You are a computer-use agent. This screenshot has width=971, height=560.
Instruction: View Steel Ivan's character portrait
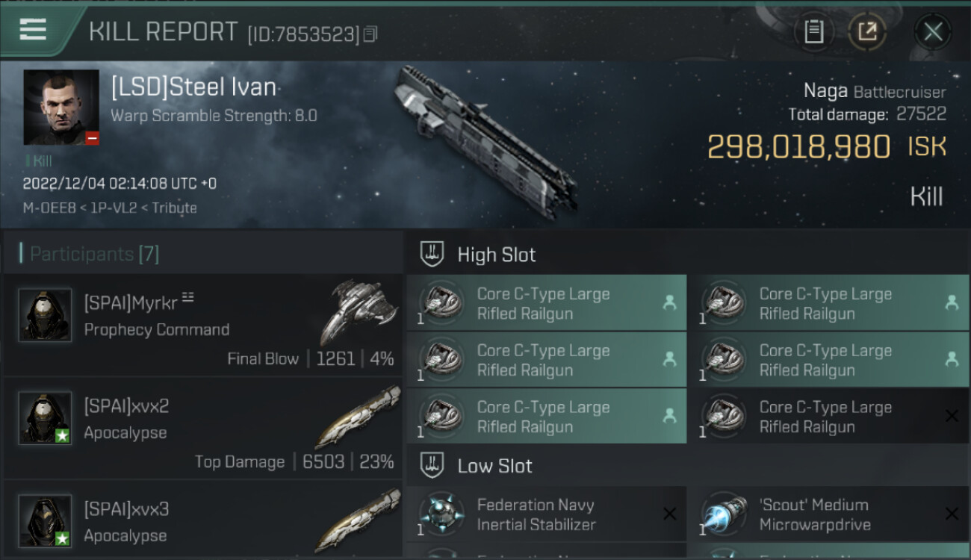pyautogui.click(x=61, y=108)
